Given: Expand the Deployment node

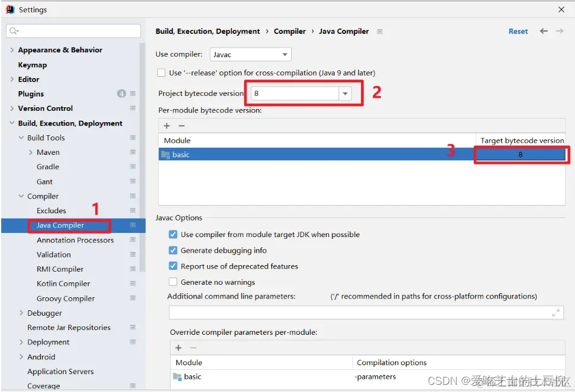Looking at the screenshot, I should pos(21,342).
